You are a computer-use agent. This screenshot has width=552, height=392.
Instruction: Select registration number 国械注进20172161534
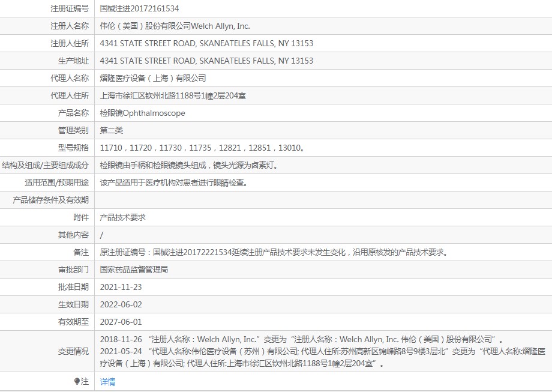click(x=139, y=8)
